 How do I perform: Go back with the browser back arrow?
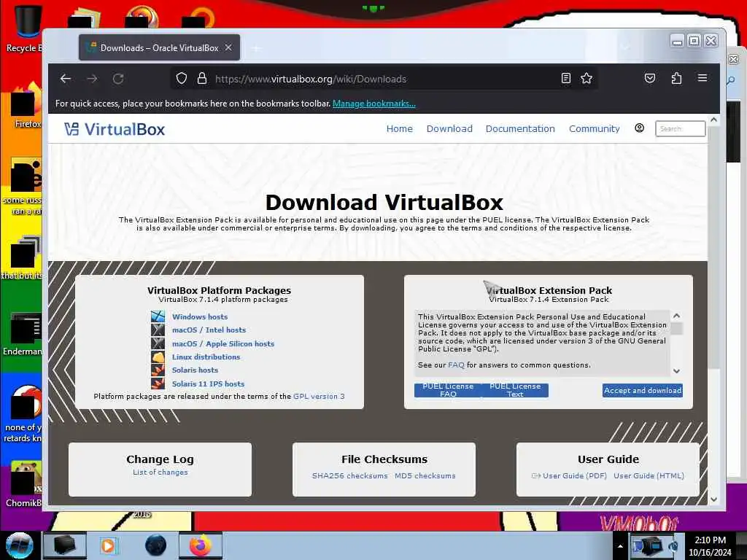[x=66, y=79]
